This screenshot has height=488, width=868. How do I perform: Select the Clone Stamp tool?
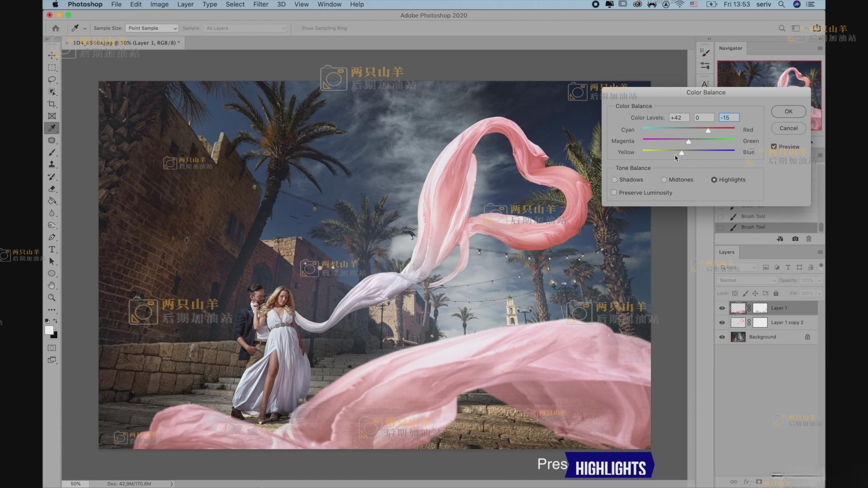(x=52, y=164)
